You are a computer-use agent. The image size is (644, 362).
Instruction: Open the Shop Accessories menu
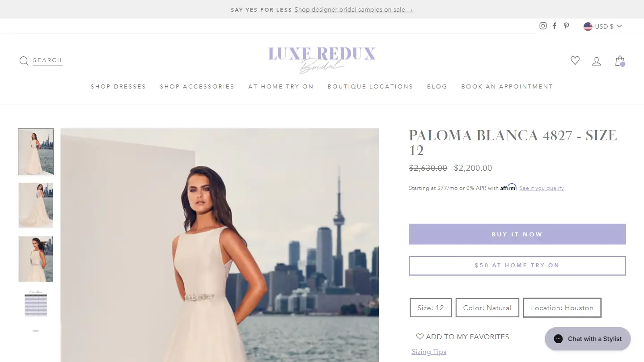point(197,87)
